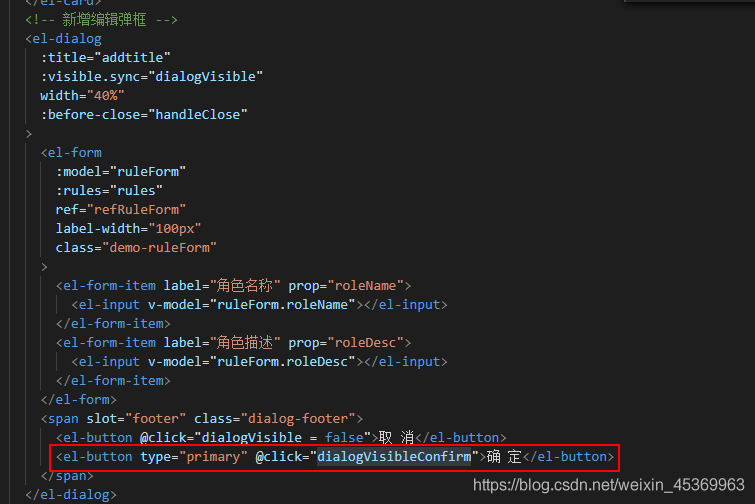Click the label="角色名称" attribute
The image size is (755, 504).
[222, 285]
